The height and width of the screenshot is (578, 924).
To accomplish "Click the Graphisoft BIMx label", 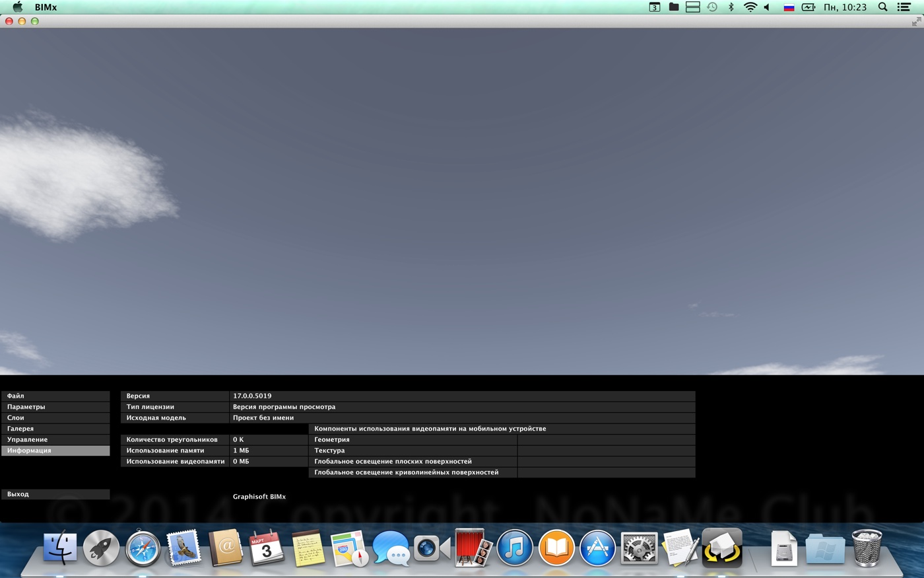I will (259, 497).
